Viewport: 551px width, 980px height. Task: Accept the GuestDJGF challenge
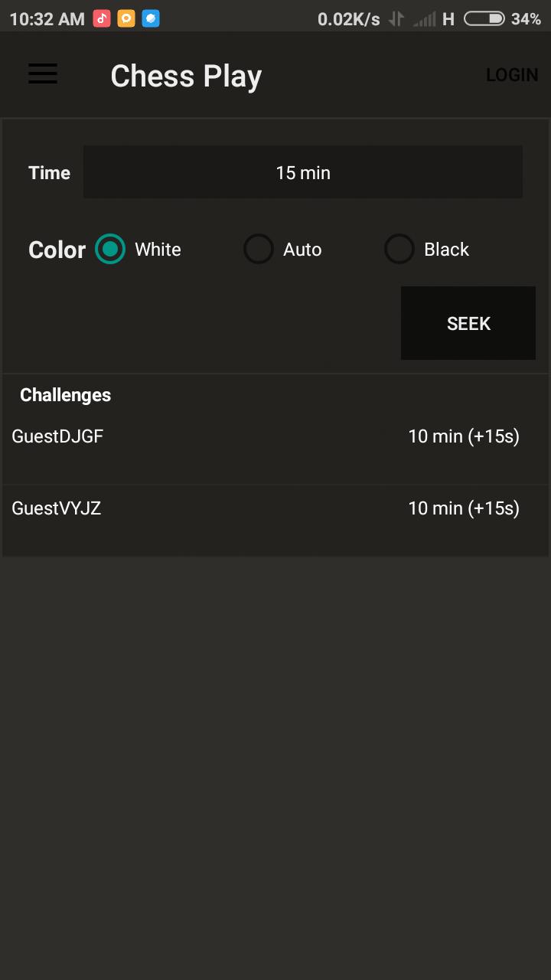(x=275, y=437)
